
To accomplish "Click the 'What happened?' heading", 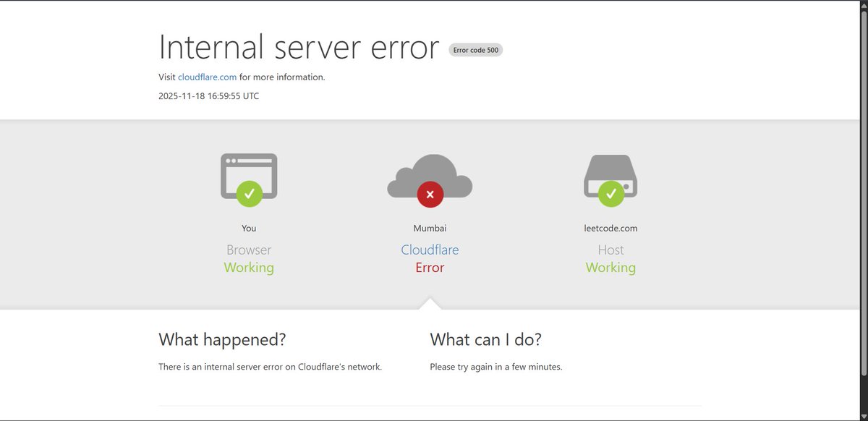I will coord(222,339).
